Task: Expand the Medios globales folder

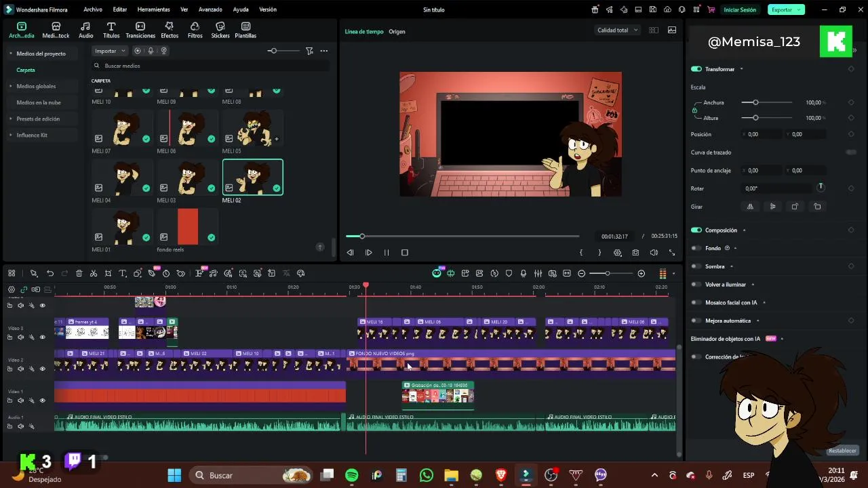Action: click(10, 86)
